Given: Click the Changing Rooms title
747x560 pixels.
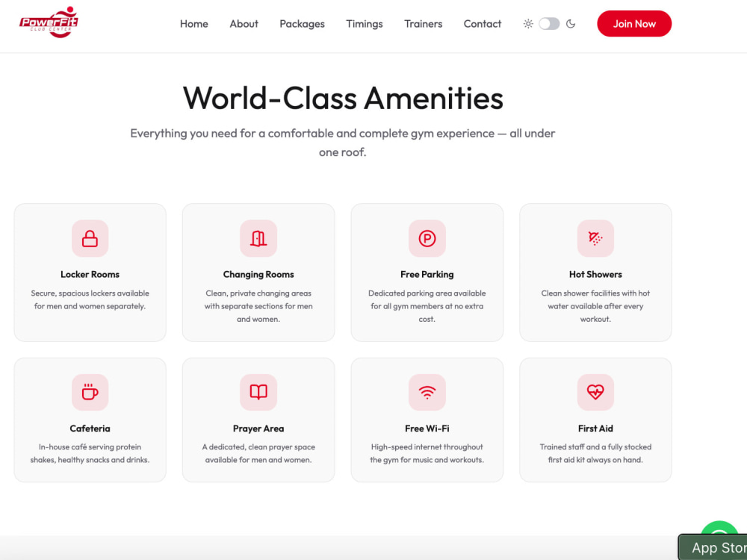Looking at the screenshot, I should 258,274.
